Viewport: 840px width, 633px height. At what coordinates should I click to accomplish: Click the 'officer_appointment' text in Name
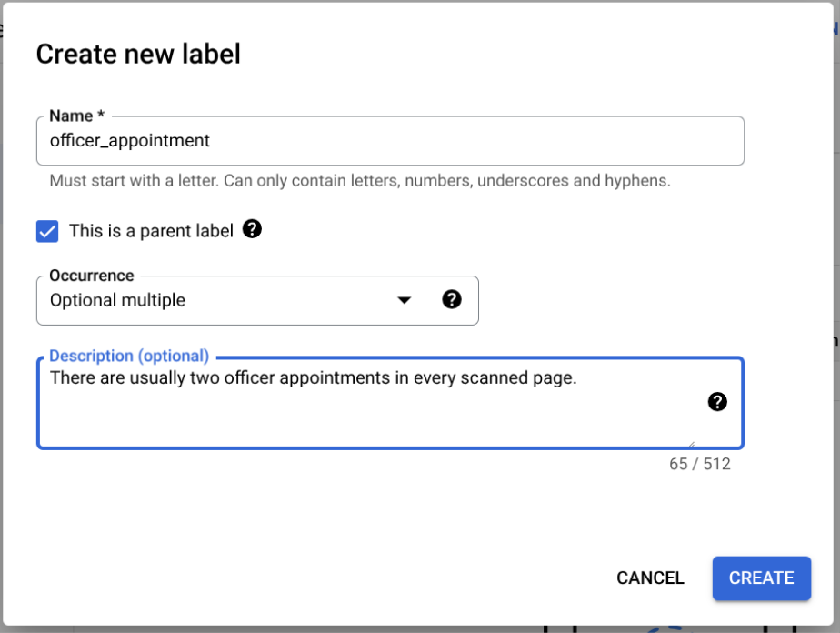(130, 141)
